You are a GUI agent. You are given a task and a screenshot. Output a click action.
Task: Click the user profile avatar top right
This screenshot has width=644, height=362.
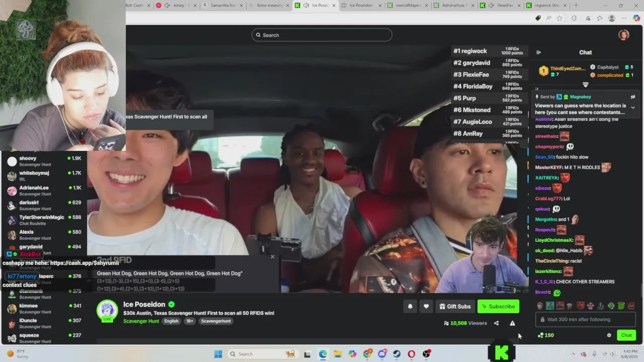pyautogui.click(x=624, y=35)
